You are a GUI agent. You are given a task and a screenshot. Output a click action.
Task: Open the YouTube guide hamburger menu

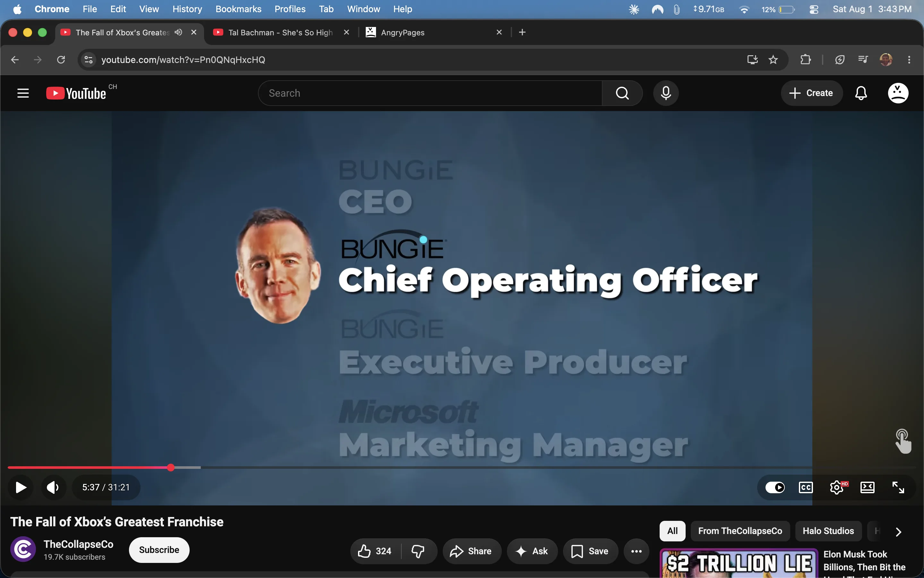pos(23,93)
